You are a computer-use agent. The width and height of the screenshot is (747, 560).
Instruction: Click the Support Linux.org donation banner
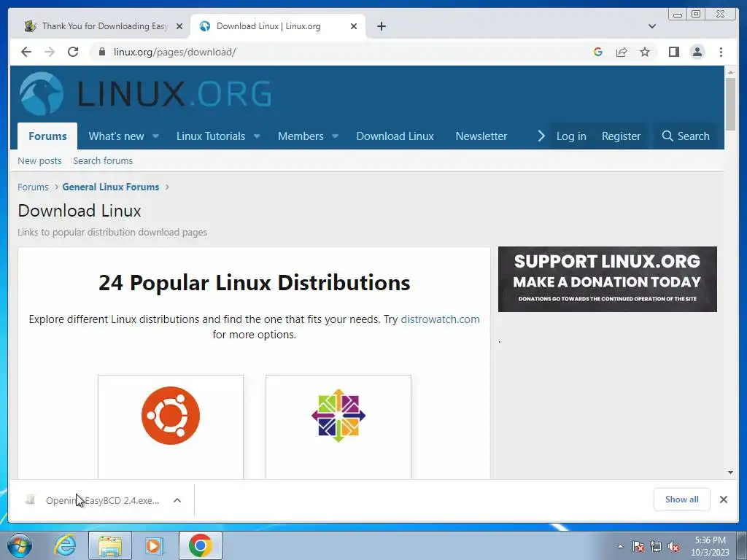point(608,279)
